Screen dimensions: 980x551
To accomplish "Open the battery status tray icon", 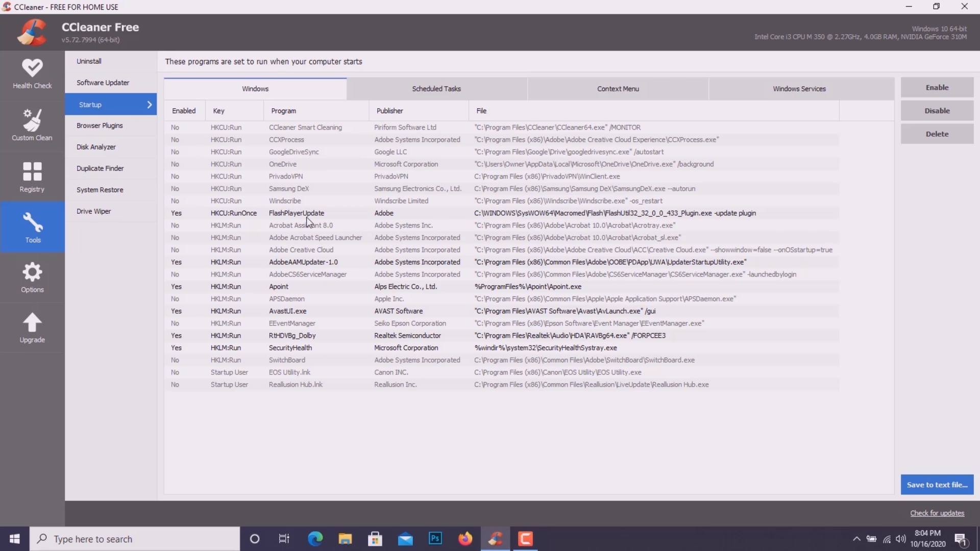I will coord(871,539).
